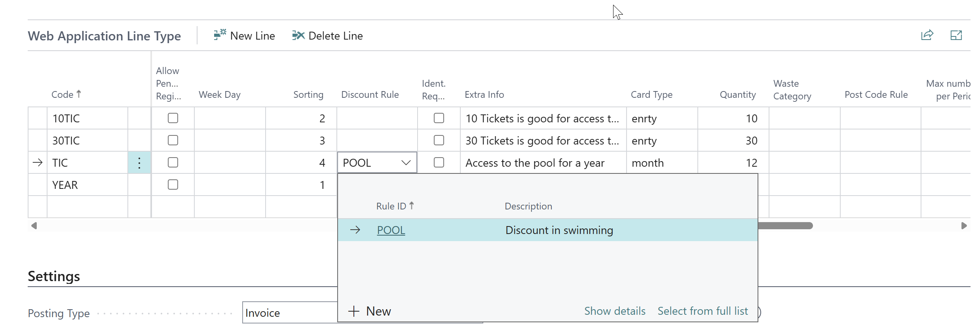Screen dimensions: 980x331
Task: Click the Description column header in lookup
Action: pos(528,206)
